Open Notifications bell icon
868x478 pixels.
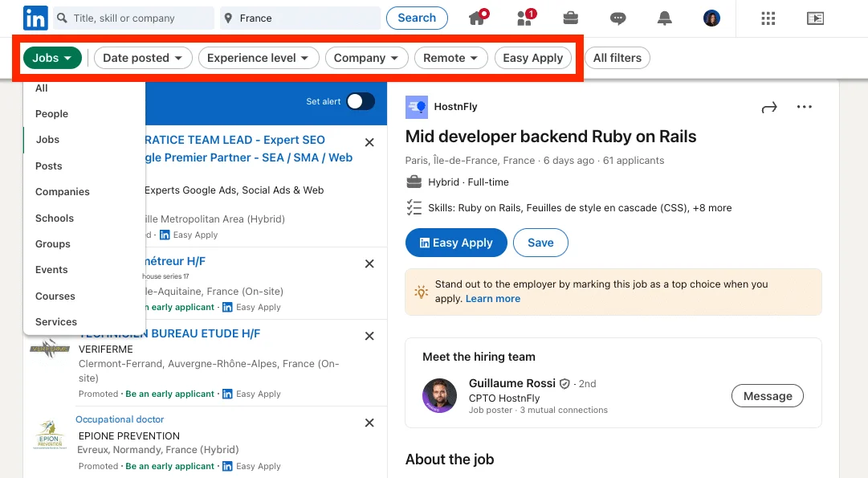tap(664, 18)
